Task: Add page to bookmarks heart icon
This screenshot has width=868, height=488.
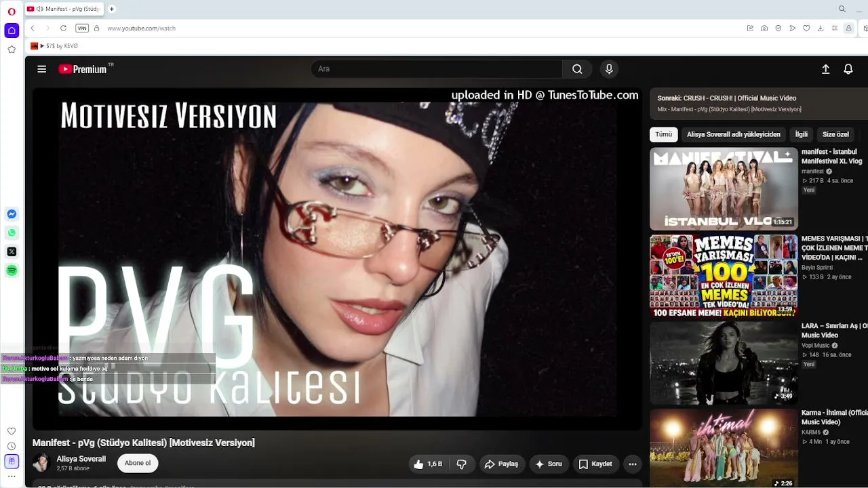Action: click(x=806, y=28)
